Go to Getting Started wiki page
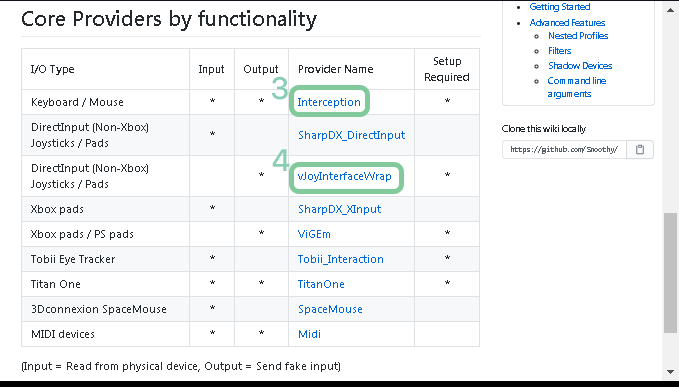This screenshot has width=679, height=387. click(x=559, y=7)
